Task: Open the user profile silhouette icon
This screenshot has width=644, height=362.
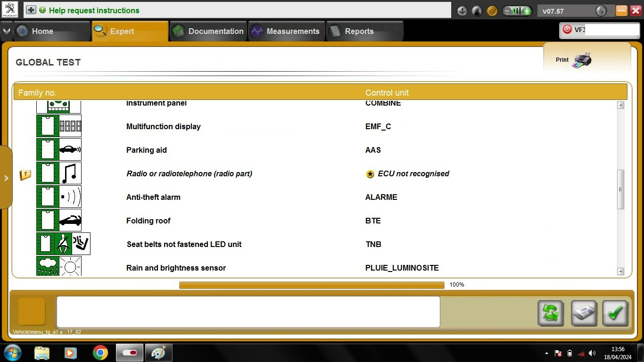Action: point(477,11)
